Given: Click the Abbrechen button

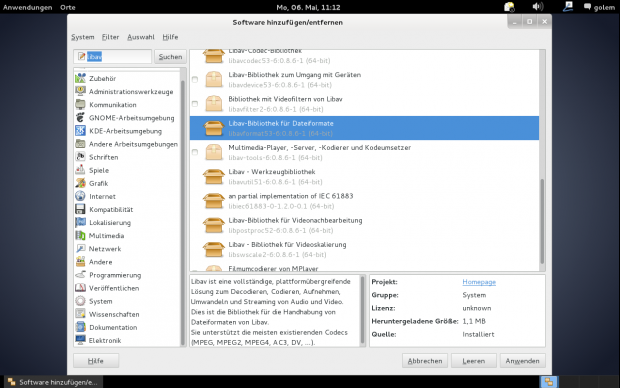Looking at the screenshot, I should coord(425,361).
